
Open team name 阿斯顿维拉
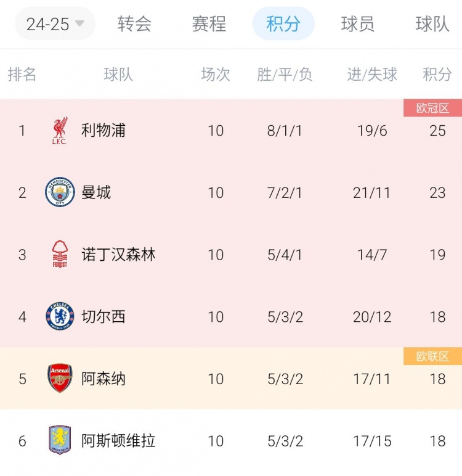pos(118,441)
